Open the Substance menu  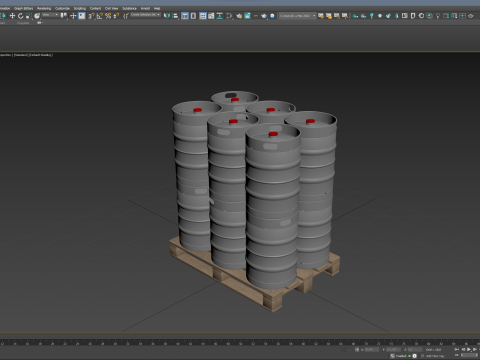130,8
